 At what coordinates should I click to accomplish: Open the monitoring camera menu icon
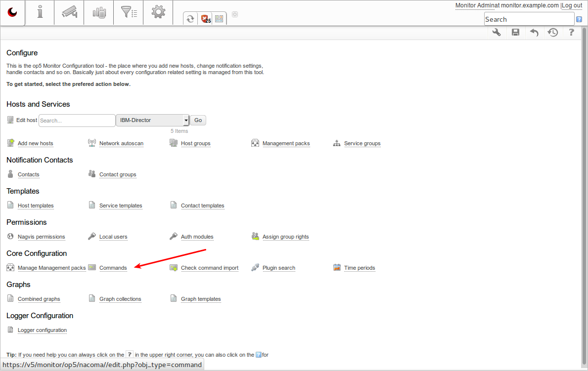coord(69,12)
